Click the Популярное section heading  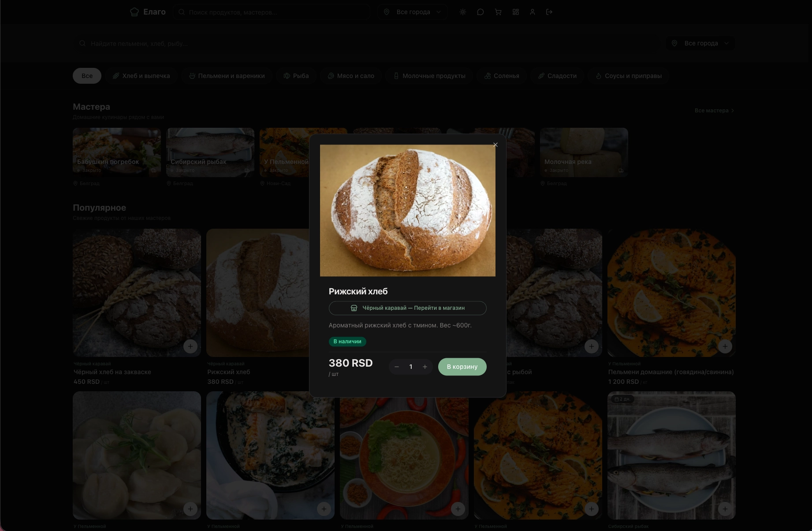100,208
